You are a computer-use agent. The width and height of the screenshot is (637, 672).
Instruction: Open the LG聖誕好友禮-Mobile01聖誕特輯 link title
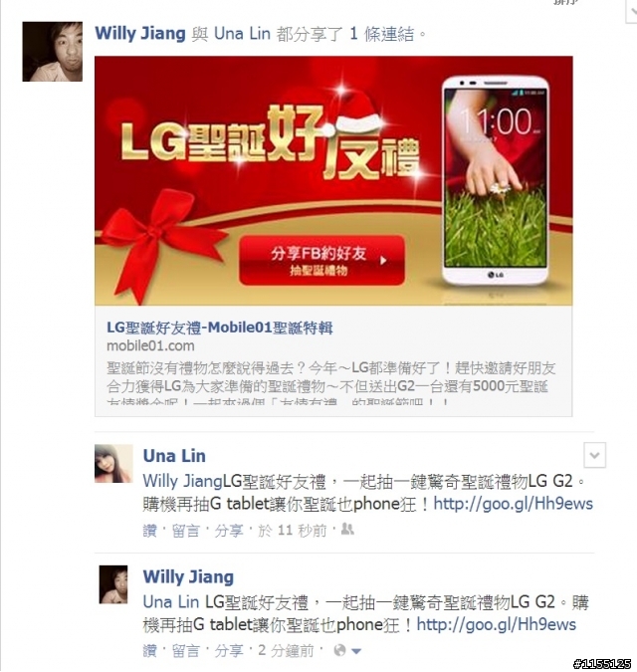(x=220, y=328)
